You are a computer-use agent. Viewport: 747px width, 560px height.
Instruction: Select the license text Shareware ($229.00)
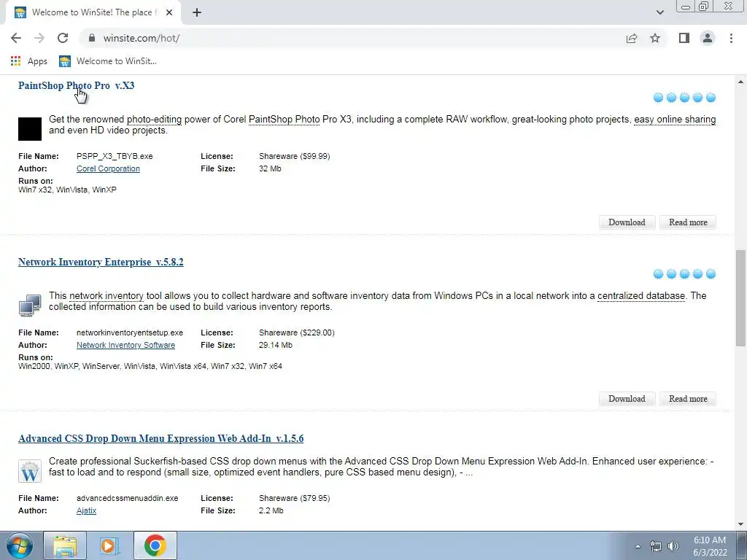[297, 332]
